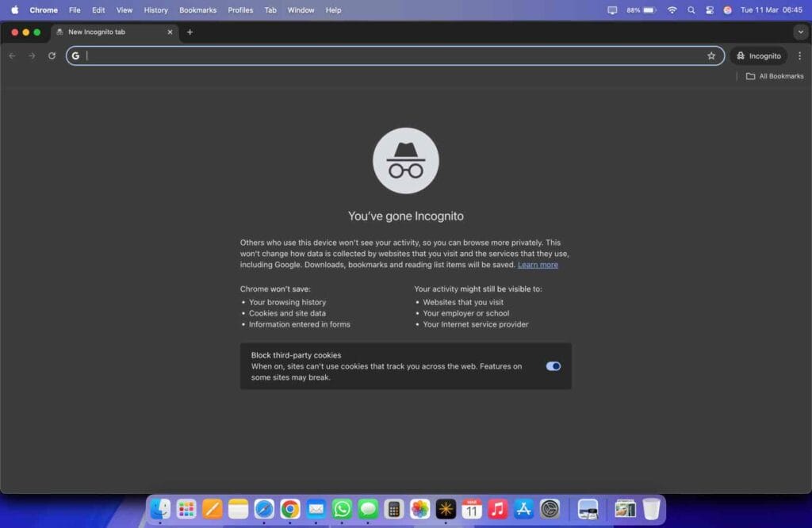Open the Mail app in dock
This screenshot has height=528, width=812.
tap(316, 509)
